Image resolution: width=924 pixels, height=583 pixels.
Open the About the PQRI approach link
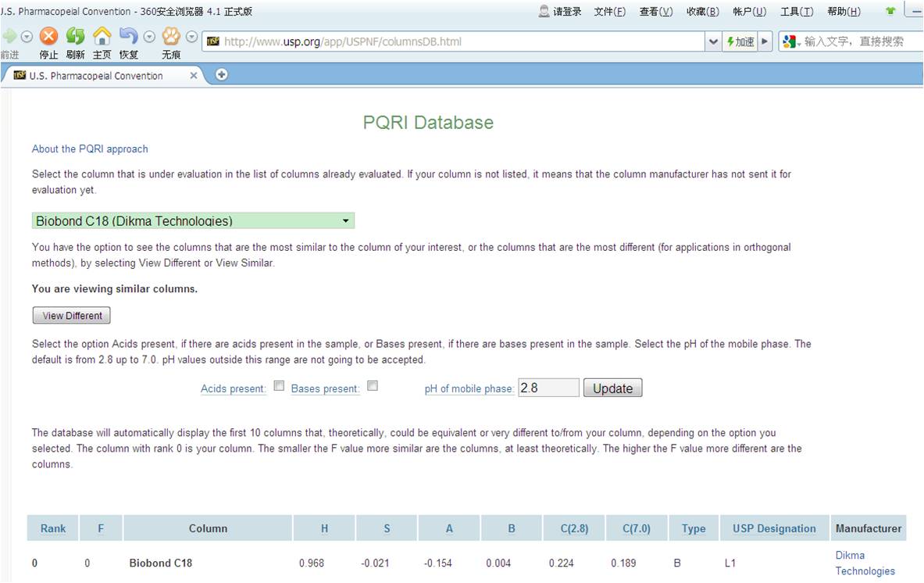90,149
